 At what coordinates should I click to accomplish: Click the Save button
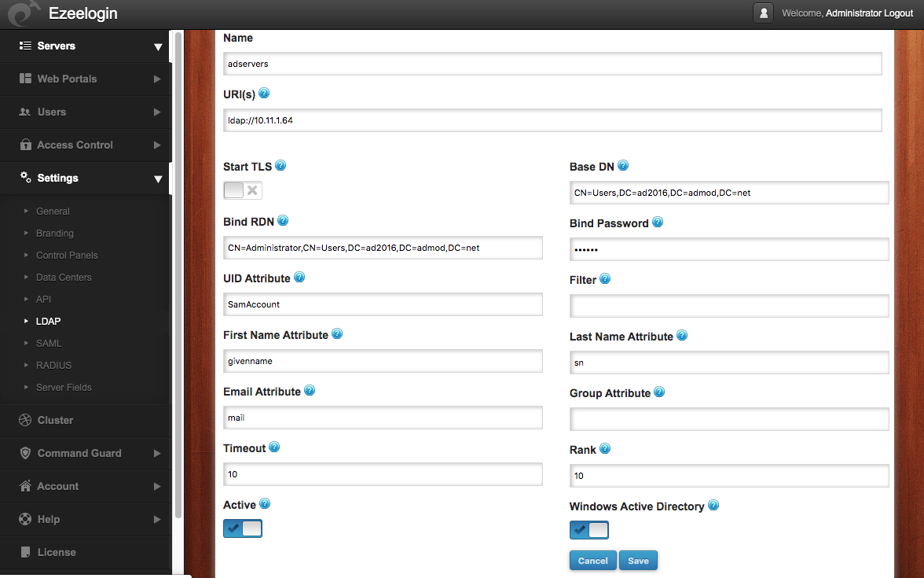[x=638, y=560]
